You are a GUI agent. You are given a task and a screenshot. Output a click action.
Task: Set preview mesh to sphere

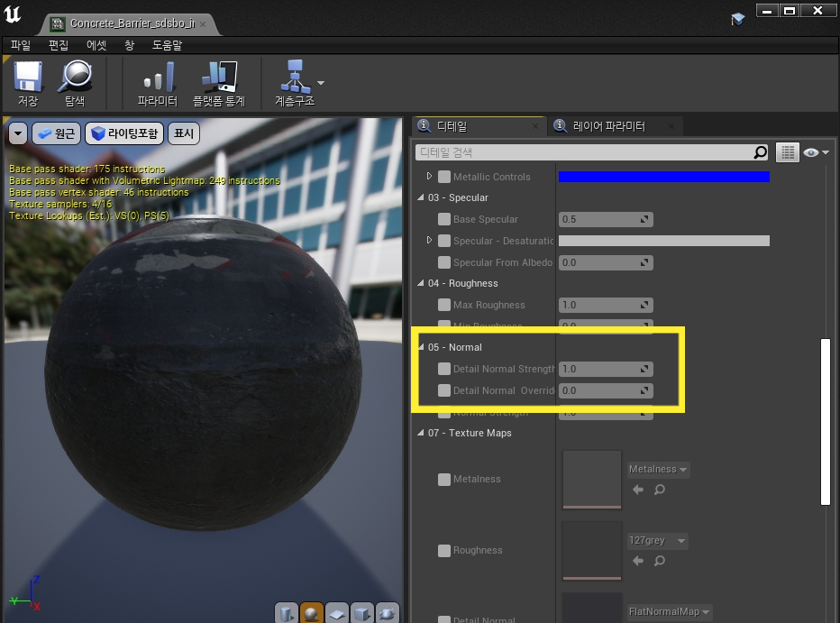311,612
